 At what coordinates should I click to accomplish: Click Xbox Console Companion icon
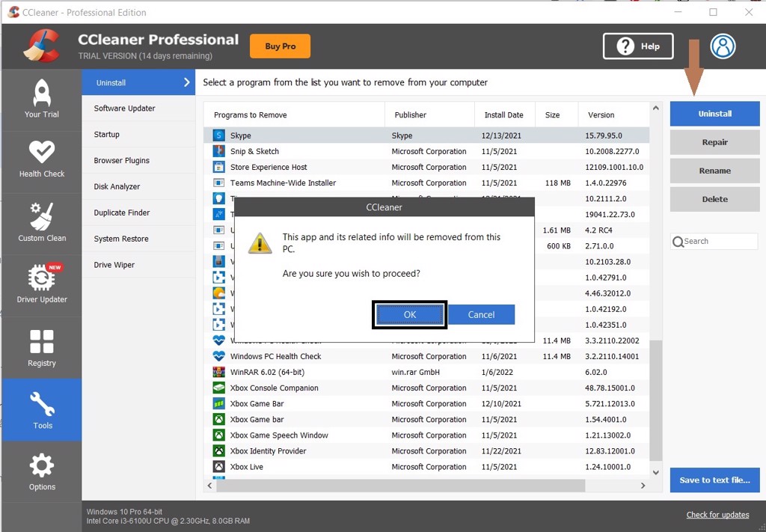(x=219, y=388)
